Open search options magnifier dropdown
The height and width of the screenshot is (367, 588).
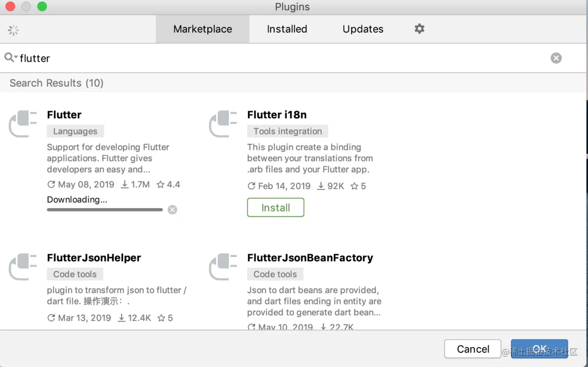coord(10,58)
